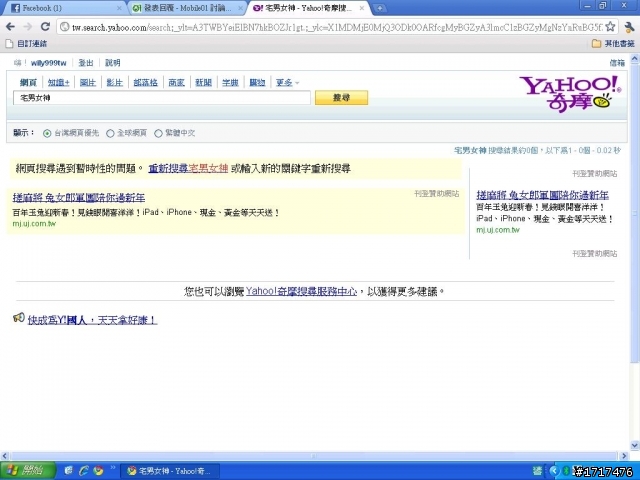Open the Windows 開始 Start button
This screenshot has width=640, height=480.
coord(28,471)
